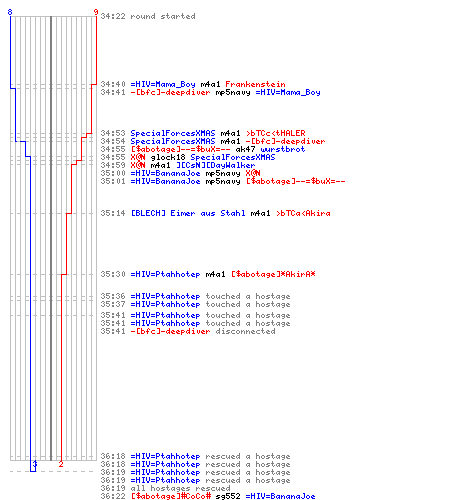Click the all hostages rescued line

point(165,488)
